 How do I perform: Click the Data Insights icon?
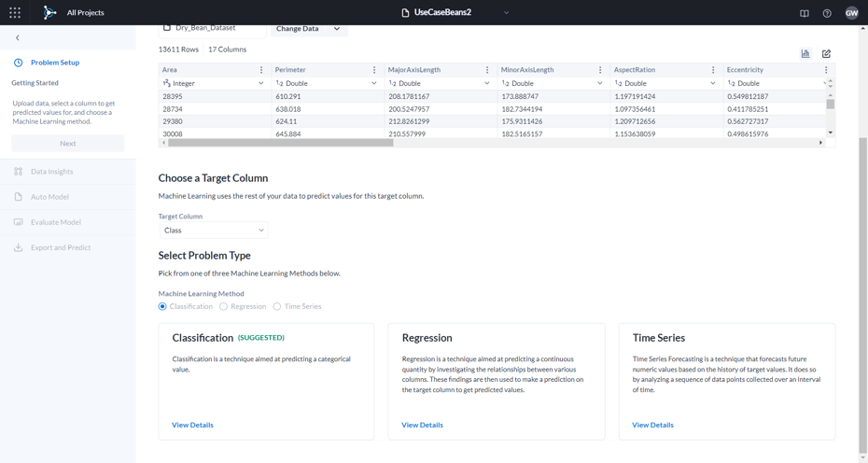[19, 172]
